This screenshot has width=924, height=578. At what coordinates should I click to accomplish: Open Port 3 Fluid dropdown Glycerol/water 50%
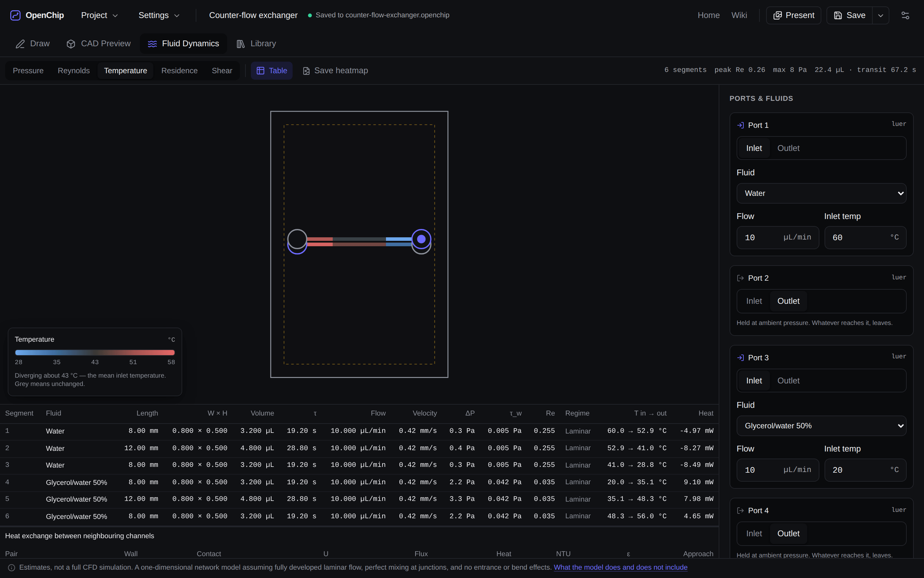coord(821,426)
